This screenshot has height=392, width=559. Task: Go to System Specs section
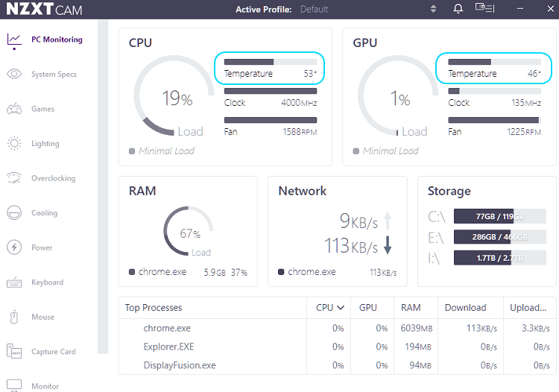coord(54,74)
